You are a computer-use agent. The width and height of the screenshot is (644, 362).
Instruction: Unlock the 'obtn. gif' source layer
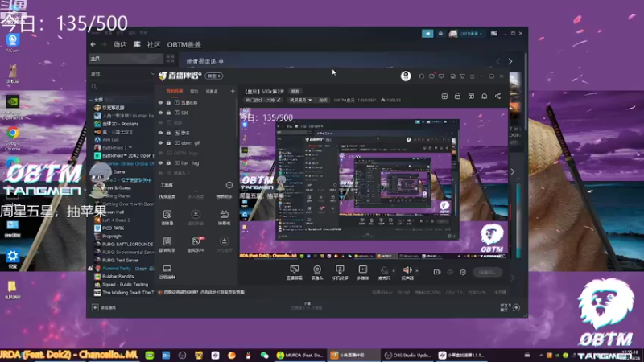pos(168,143)
